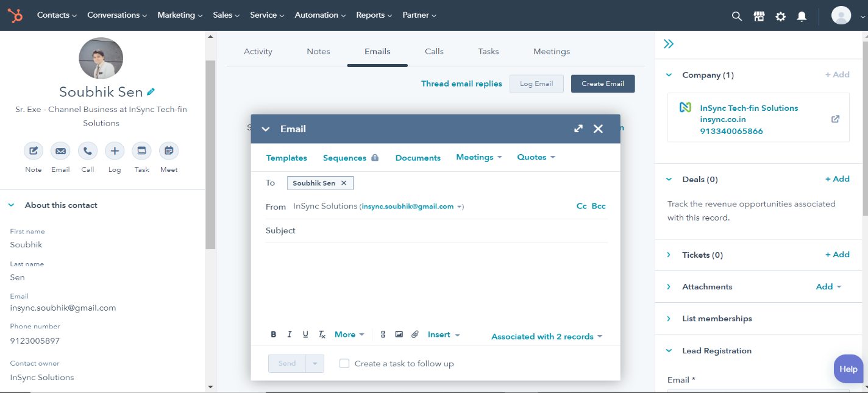Expand the Tickets section
The image size is (868, 393).
669,255
